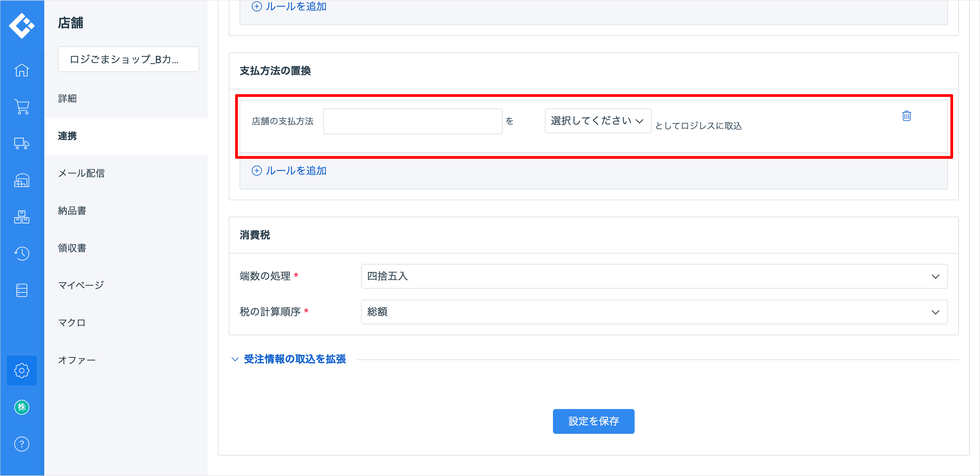Open the 端数の処理 dropdown

click(x=654, y=276)
